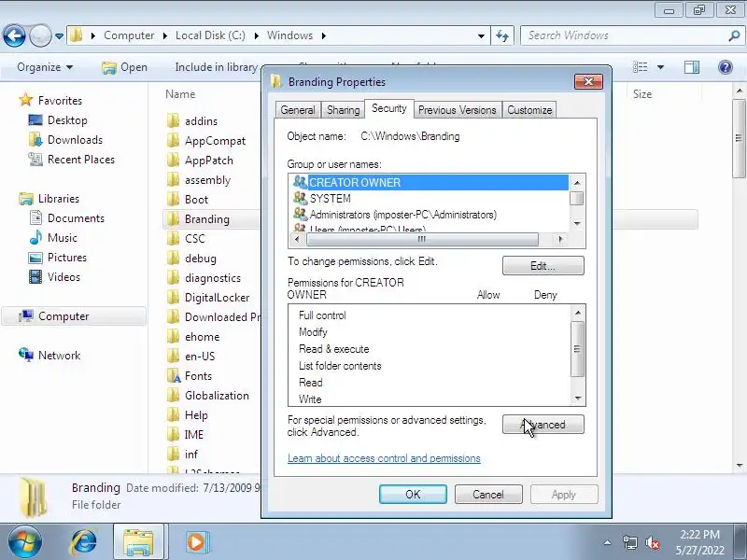Open the address bar history dropdown
Screen dimensions: 747x560
point(481,35)
